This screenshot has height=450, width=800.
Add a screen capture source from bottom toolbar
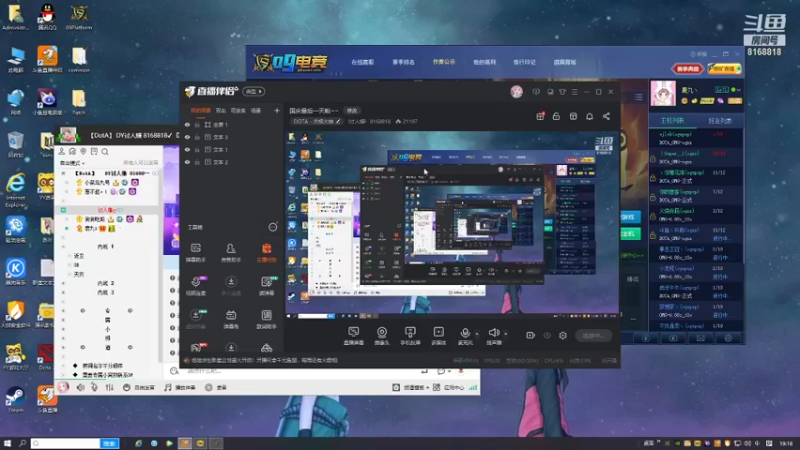coord(354,336)
